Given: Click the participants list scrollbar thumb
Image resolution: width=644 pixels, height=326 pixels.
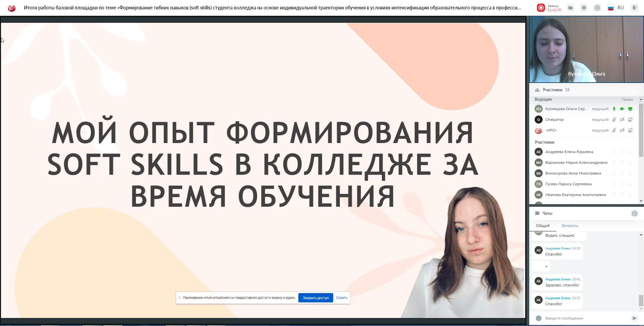Looking at the screenshot, I should (641, 130).
